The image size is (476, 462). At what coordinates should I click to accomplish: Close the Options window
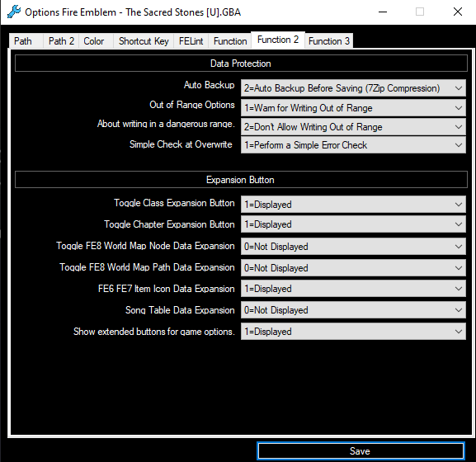(458, 12)
